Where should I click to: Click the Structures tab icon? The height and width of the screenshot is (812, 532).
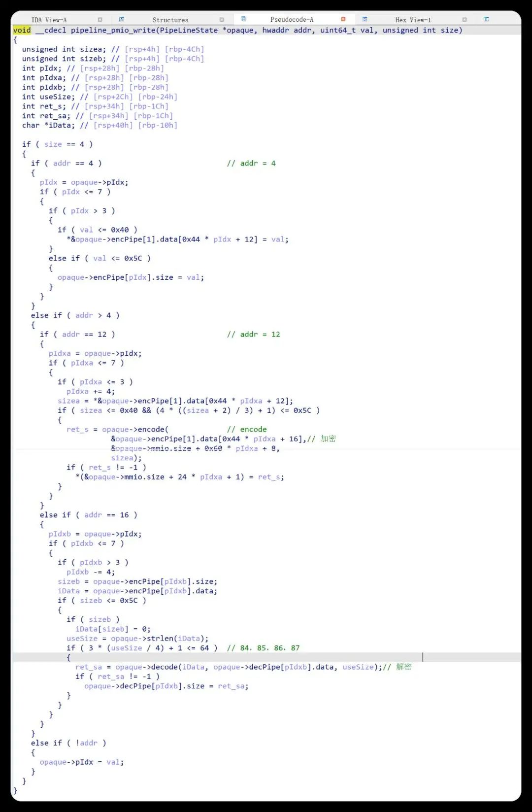pyautogui.click(x=121, y=19)
